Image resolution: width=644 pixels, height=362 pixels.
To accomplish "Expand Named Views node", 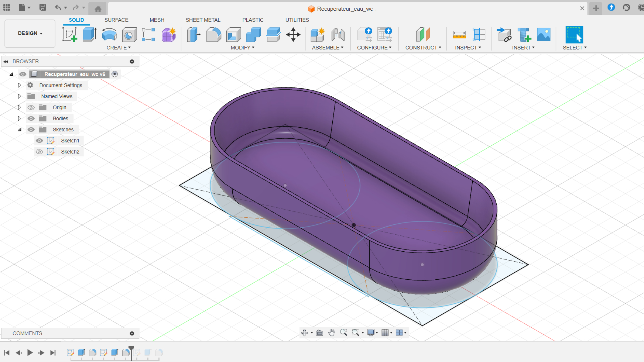I will point(20,96).
